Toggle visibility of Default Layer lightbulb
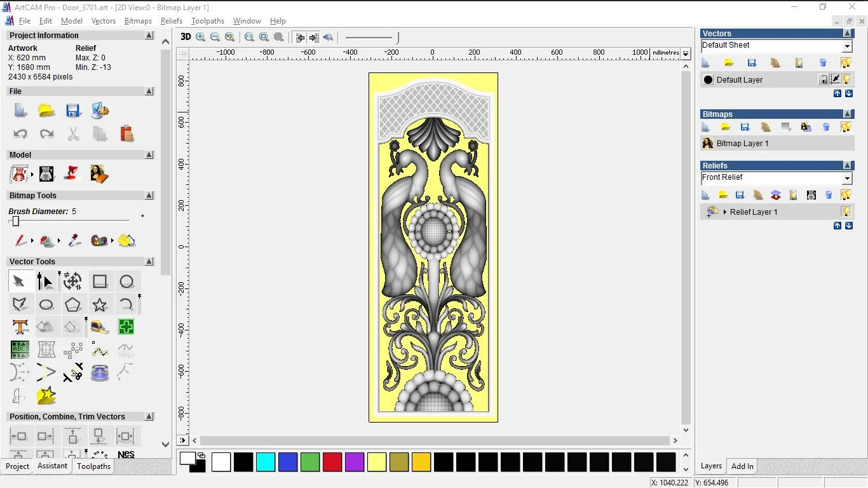868x488 pixels. point(846,79)
